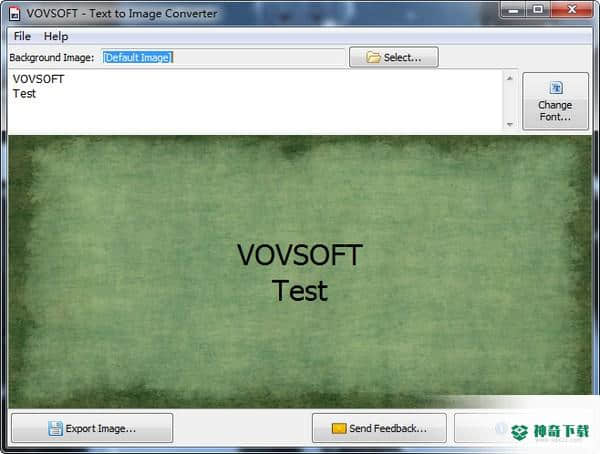Focus the Background Image path field
The width and height of the screenshot is (600, 454).
pyautogui.click(x=224, y=57)
